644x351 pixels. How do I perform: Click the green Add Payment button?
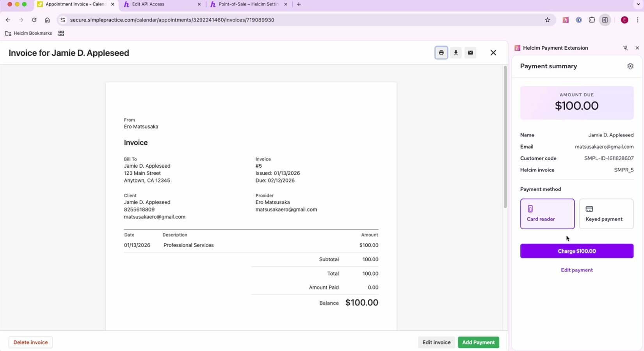[x=478, y=342]
